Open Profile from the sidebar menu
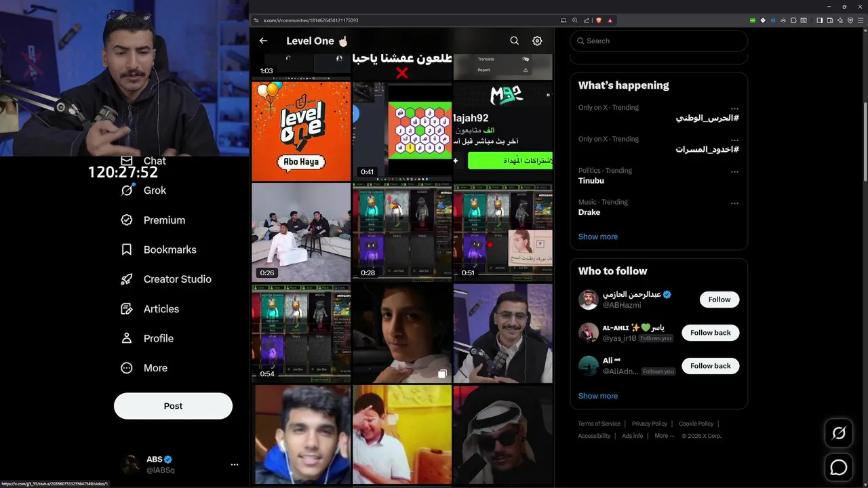 click(x=159, y=338)
